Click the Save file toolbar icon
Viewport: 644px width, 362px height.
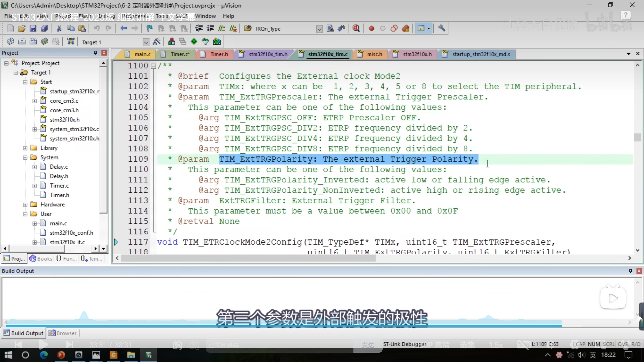point(33,28)
